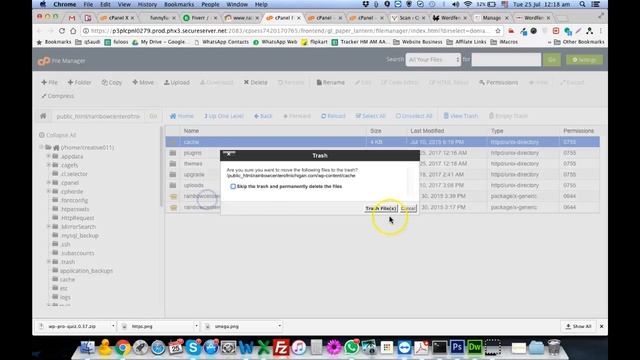The height and width of the screenshot is (360, 640).
Task: Choose Copy in the File Manager toolbar
Action: (111, 82)
